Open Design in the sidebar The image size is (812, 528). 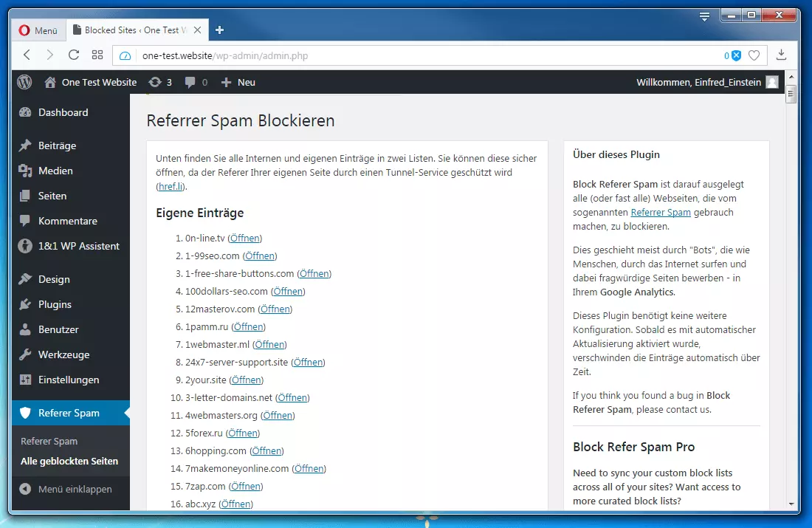point(71,279)
